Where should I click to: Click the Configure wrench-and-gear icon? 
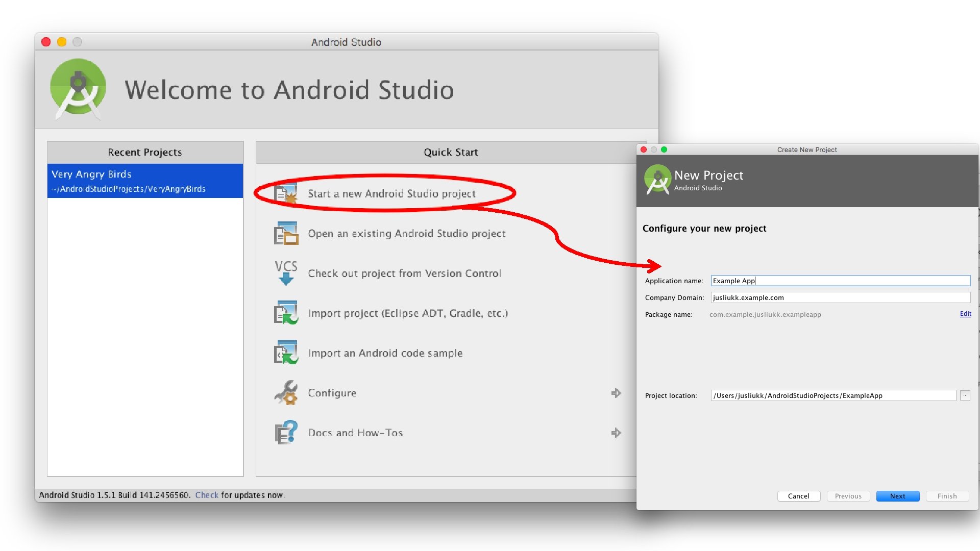286,393
